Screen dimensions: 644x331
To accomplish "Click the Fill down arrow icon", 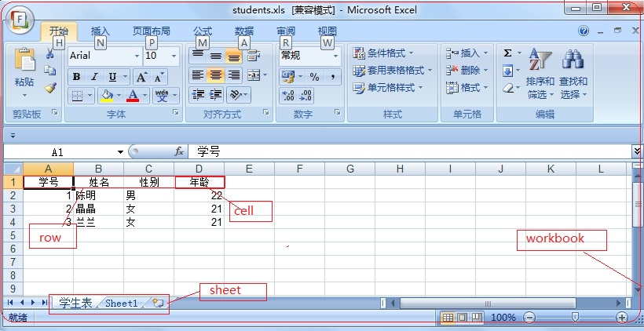I will pyautogui.click(x=507, y=71).
